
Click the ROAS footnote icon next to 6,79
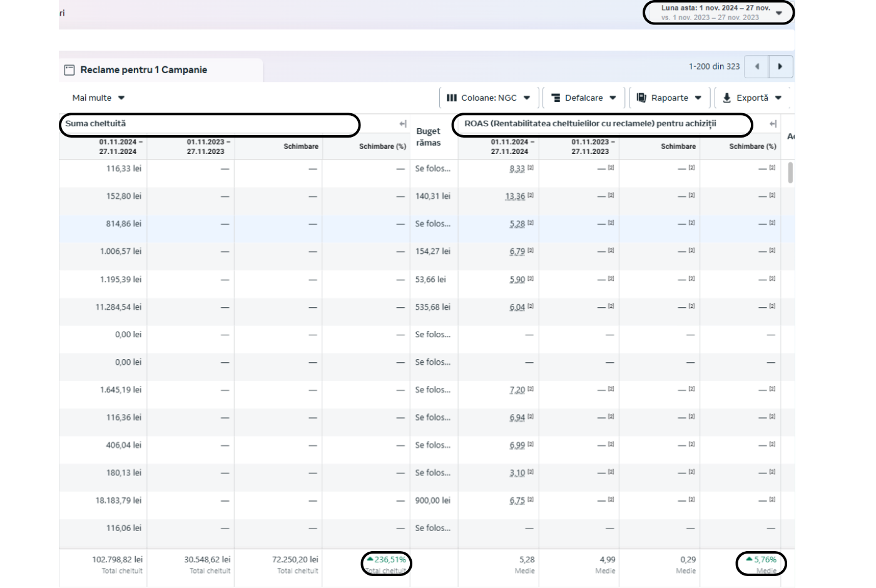point(531,250)
